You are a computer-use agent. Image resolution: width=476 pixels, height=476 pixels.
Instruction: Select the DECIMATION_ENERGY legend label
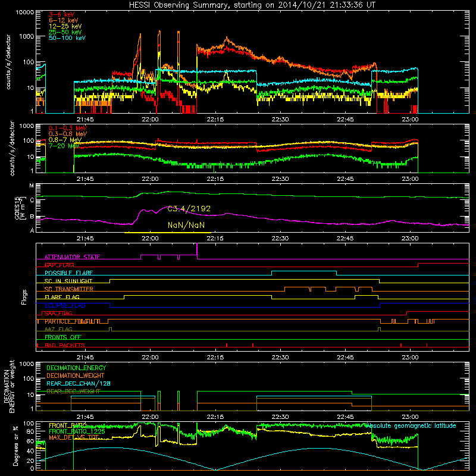(x=76, y=368)
